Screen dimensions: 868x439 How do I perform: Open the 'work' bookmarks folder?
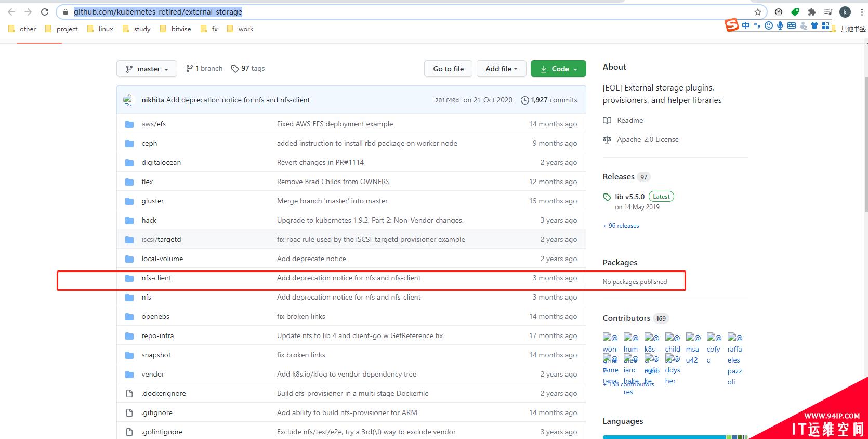coord(240,29)
